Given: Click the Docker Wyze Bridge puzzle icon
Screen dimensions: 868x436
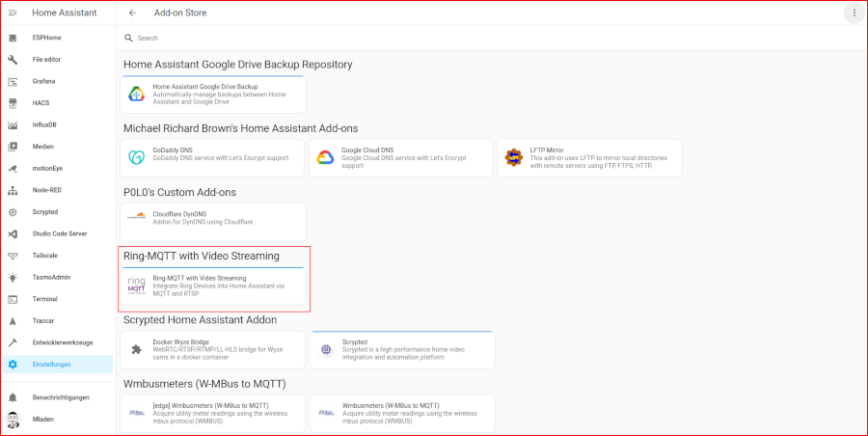Looking at the screenshot, I should [x=136, y=349].
